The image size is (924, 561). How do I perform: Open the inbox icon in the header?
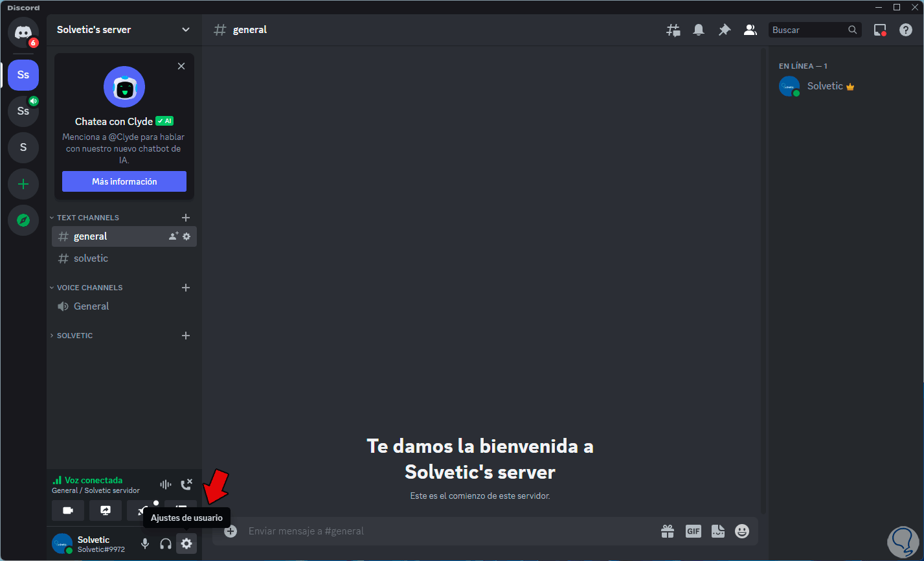tap(880, 30)
